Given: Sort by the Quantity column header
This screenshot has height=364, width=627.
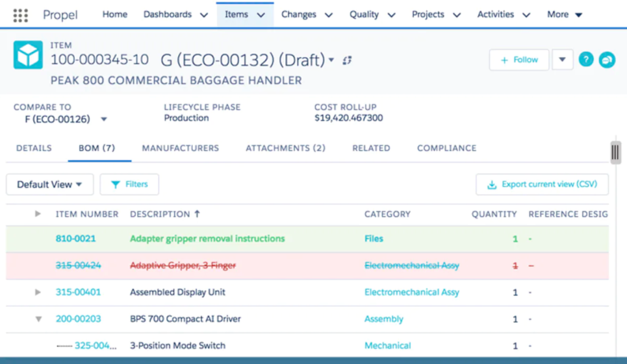Looking at the screenshot, I should pyautogui.click(x=494, y=214).
